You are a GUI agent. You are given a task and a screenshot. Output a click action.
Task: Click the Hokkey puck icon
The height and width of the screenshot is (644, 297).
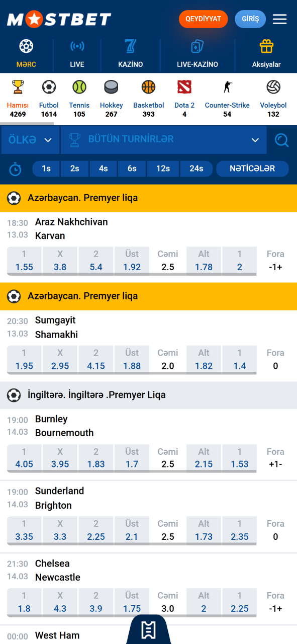[x=111, y=87]
